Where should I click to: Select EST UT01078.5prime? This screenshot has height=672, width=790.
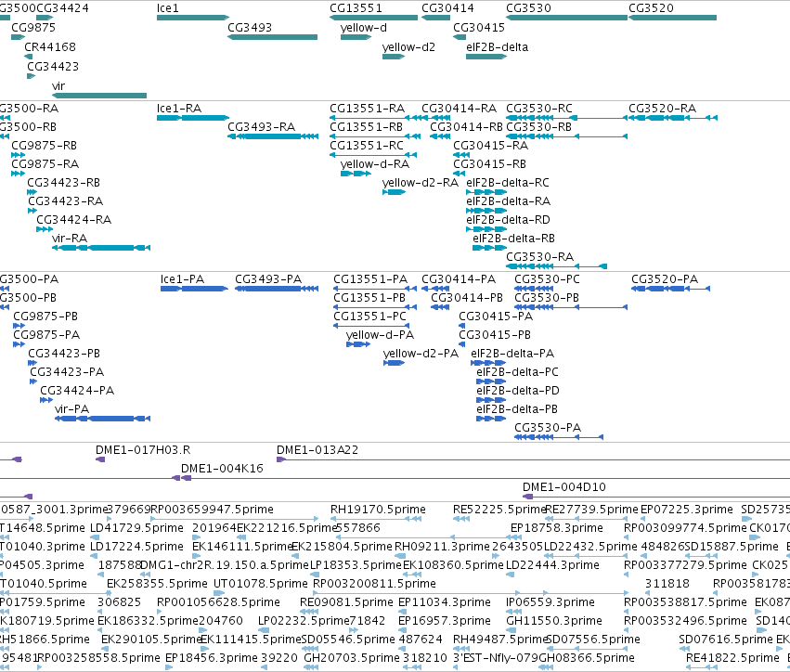pyautogui.click(x=261, y=584)
